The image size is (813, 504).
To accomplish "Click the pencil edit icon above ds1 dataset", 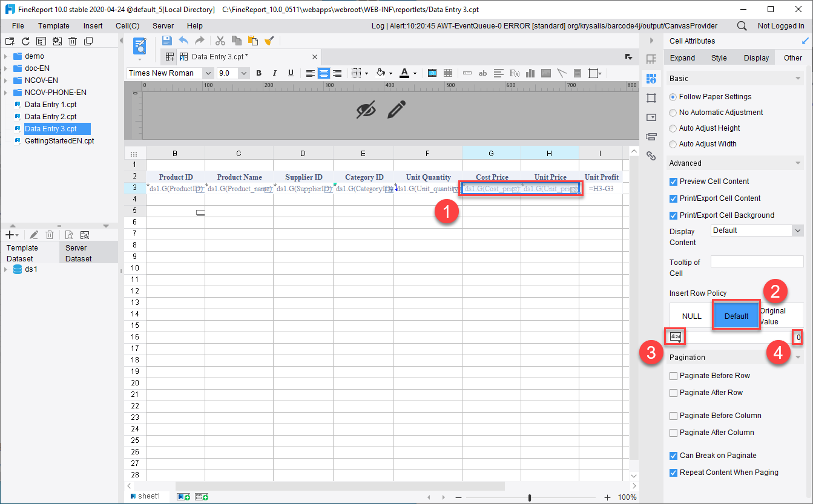I will coord(34,235).
